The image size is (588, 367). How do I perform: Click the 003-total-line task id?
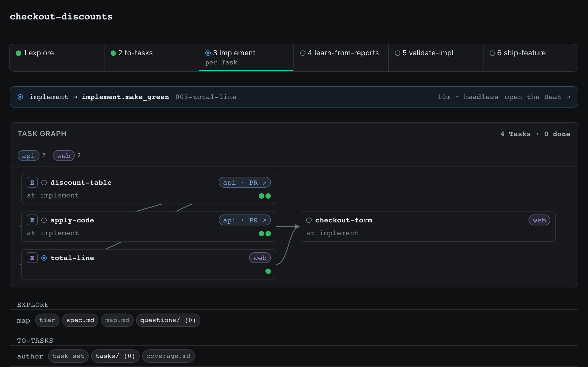tap(206, 97)
